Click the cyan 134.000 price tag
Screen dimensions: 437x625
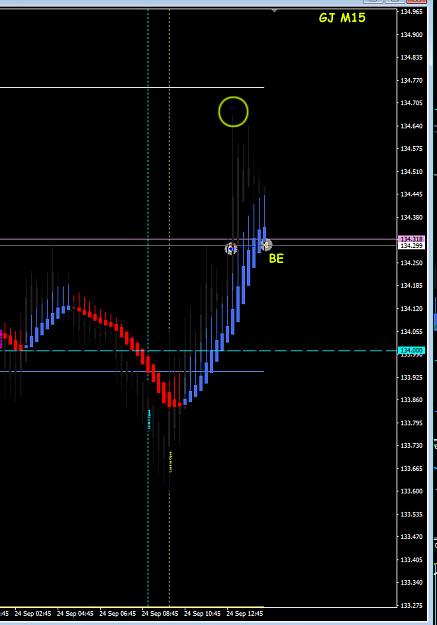coord(412,350)
